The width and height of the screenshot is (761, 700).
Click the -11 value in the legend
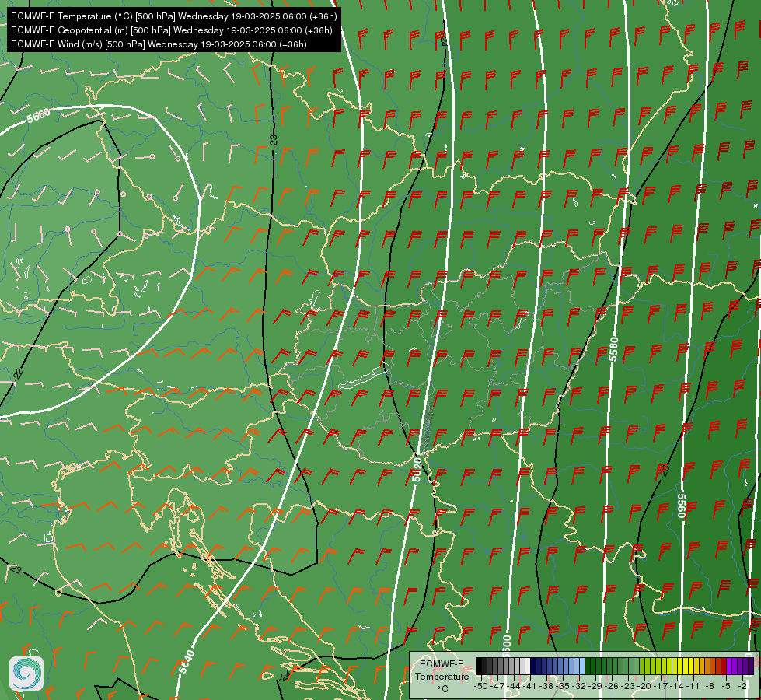click(693, 686)
